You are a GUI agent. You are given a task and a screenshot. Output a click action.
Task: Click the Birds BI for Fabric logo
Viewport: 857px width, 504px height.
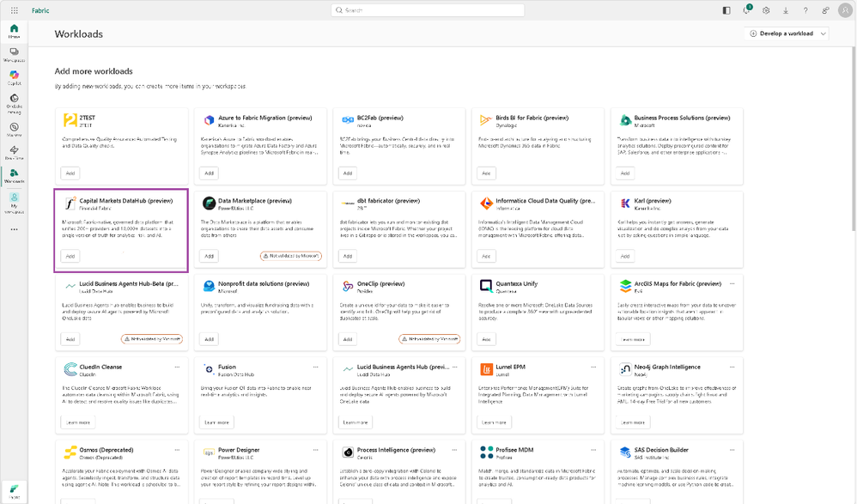[486, 120]
